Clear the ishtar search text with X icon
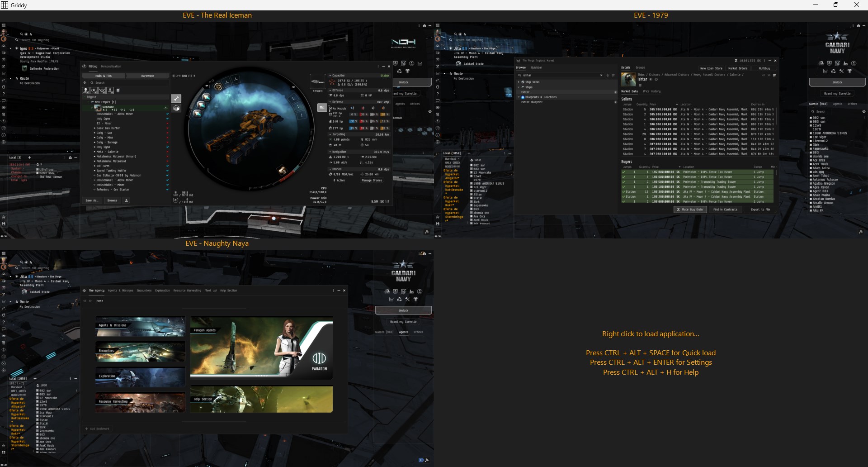The height and width of the screenshot is (467, 868). (x=601, y=75)
